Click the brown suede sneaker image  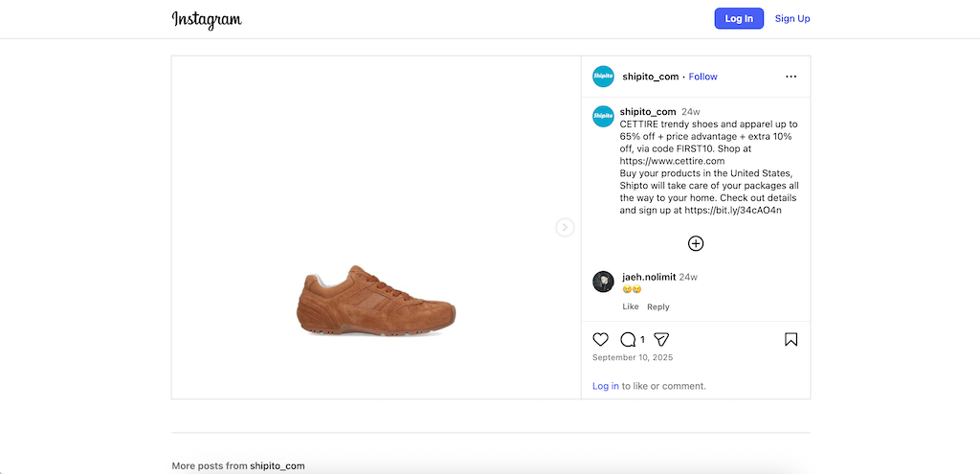tap(375, 302)
